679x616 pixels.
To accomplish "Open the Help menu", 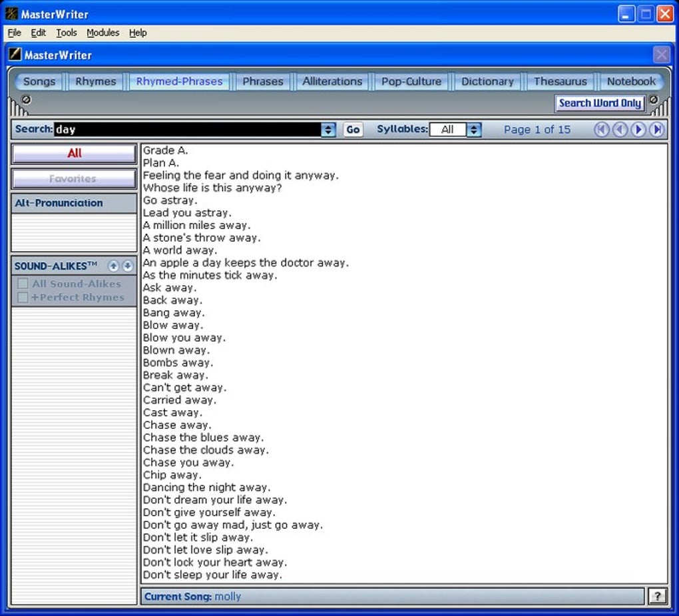I will [138, 33].
